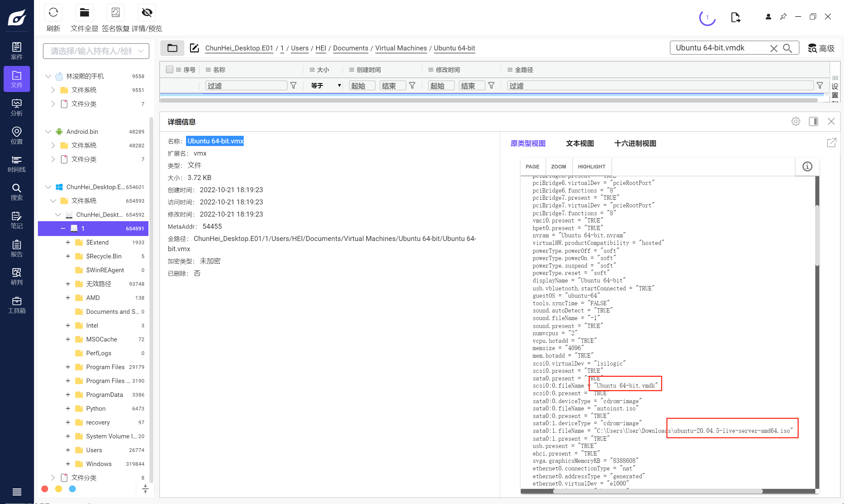Viewport: 844px width, 504px height.
Task: Check the select-all checkbox beside 序号
Action: (x=169, y=70)
